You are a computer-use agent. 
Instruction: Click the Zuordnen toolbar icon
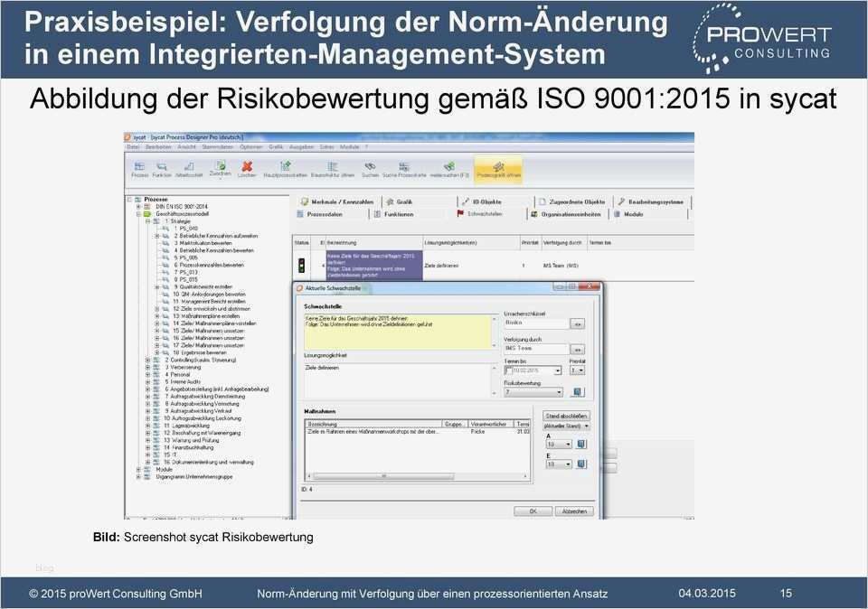pos(221,165)
